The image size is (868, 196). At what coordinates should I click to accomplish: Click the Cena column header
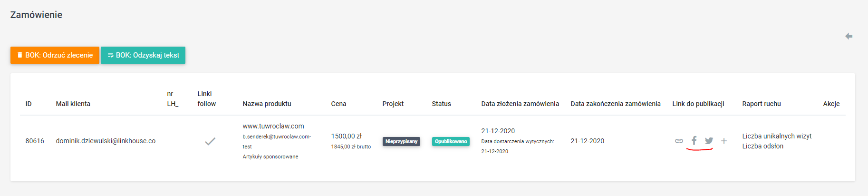(x=338, y=104)
